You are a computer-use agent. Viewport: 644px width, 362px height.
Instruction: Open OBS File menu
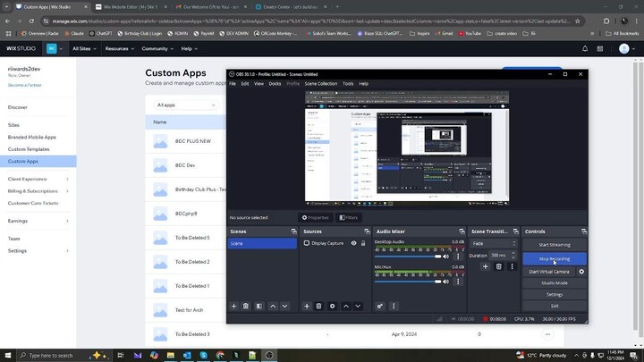[x=233, y=84]
